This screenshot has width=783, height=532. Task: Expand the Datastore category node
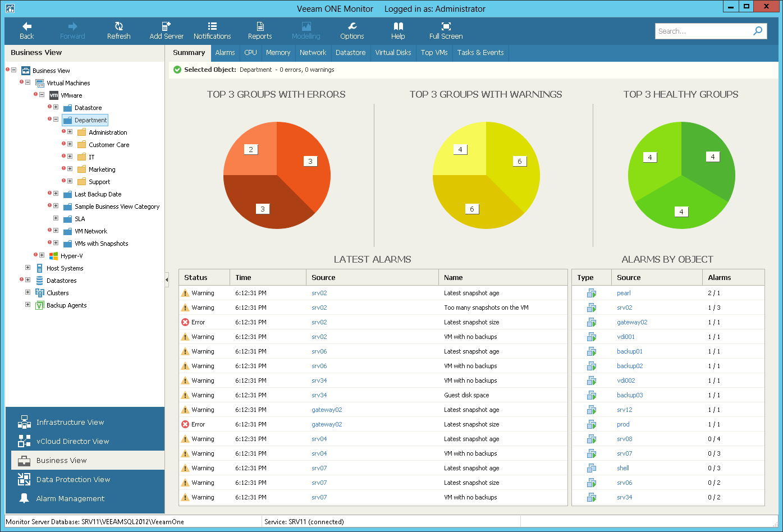[56, 107]
